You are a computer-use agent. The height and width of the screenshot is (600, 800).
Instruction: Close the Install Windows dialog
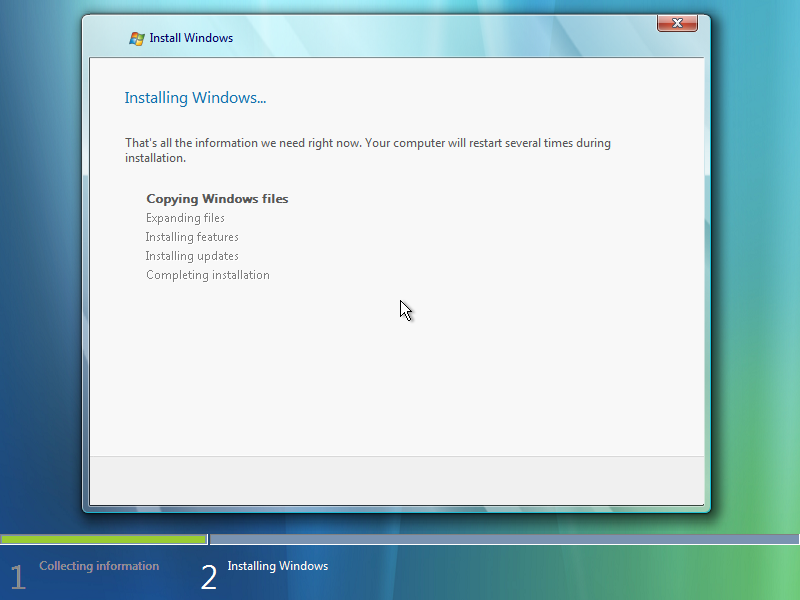[x=677, y=23]
